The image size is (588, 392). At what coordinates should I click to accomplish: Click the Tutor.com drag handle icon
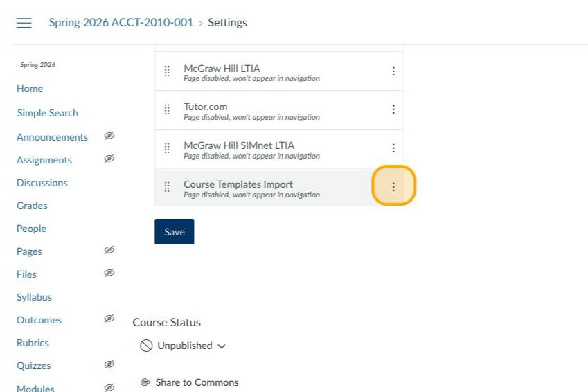click(x=167, y=109)
